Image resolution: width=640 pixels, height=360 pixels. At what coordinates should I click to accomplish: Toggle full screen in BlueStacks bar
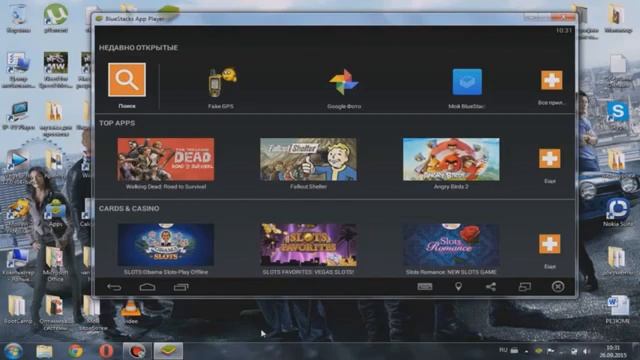click(x=524, y=287)
